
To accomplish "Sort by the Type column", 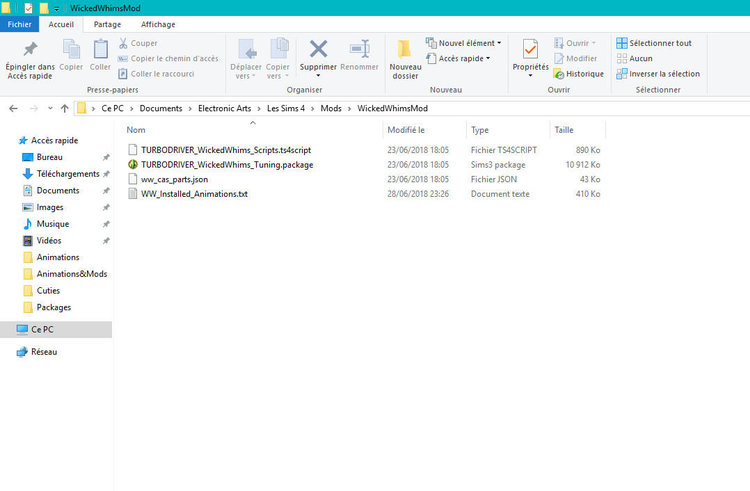I will (x=480, y=130).
